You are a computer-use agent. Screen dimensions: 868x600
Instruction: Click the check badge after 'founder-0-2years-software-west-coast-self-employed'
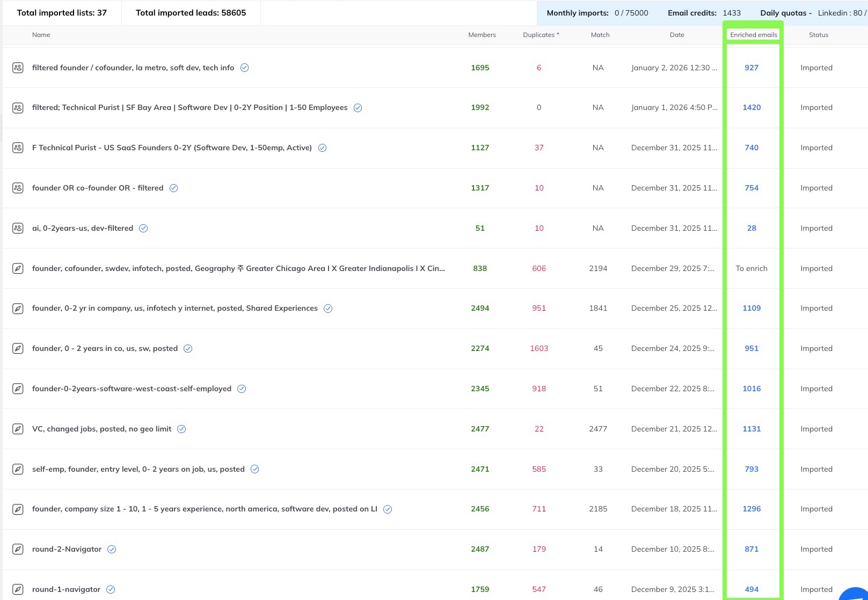tap(242, 389)
